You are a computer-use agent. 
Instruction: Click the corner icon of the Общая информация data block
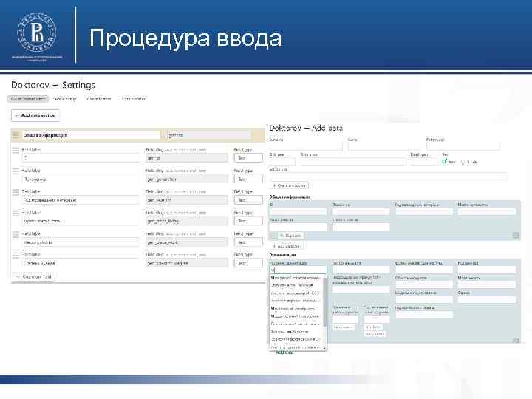point(516,235)
